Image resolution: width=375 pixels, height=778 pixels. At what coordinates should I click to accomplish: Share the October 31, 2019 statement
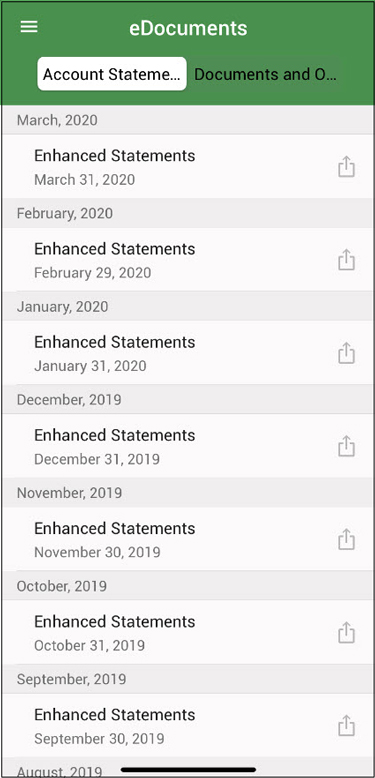(x=346, y=633)
